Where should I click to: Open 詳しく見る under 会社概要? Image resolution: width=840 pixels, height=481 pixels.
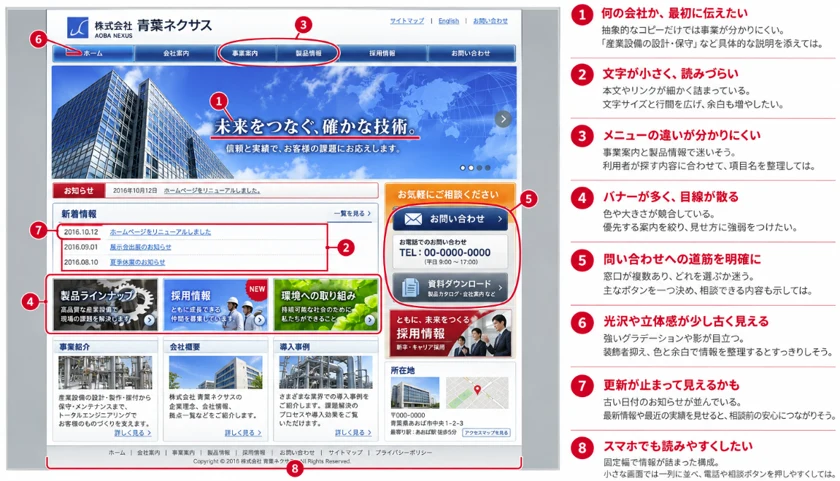[243, 433]
